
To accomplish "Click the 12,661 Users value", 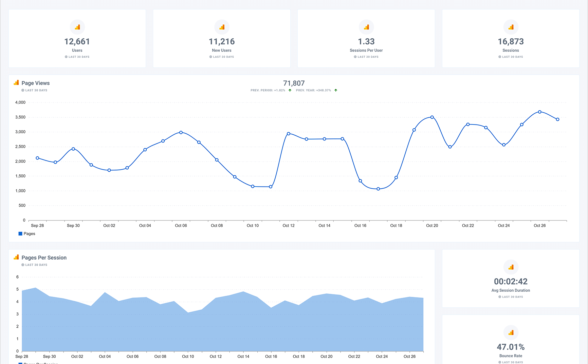I will (x=77, y=42).
